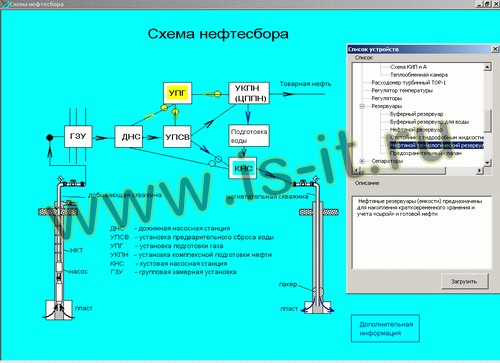
Task: Select Регулятор температуры in list
Action: click(402, 91)
